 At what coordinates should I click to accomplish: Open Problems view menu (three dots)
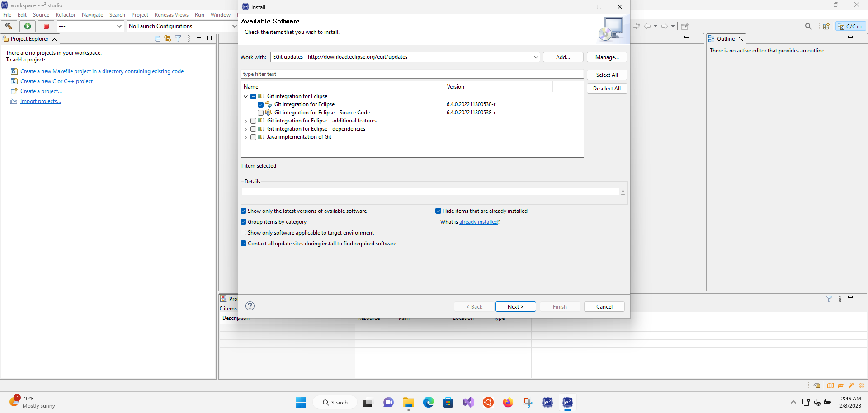tap(840, 299)
